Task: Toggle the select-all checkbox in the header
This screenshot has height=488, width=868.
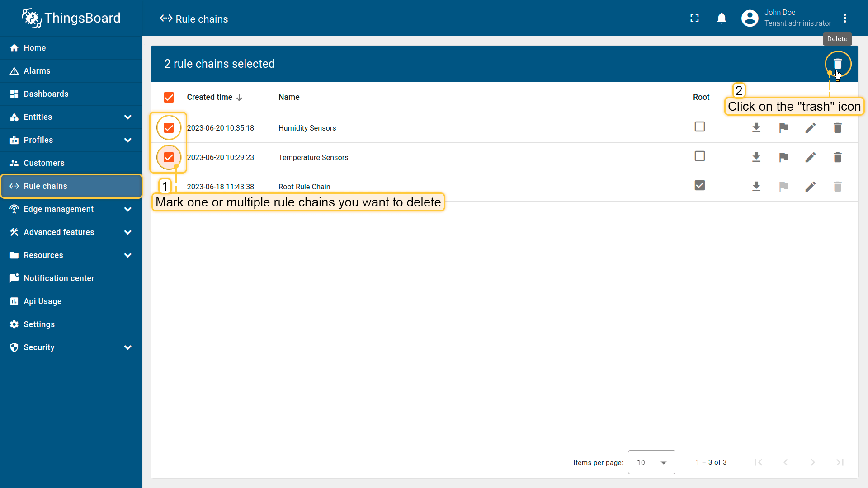Action: [169, 97]
